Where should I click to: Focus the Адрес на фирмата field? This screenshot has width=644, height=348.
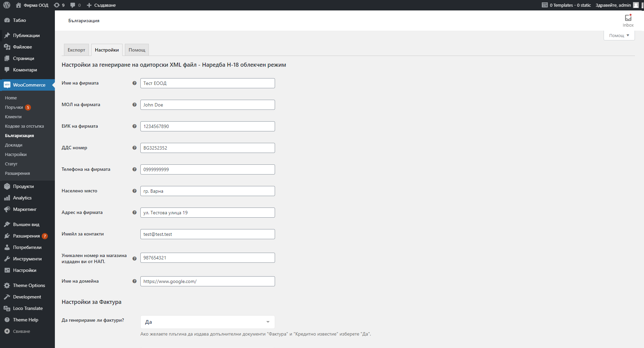(207, 213)
